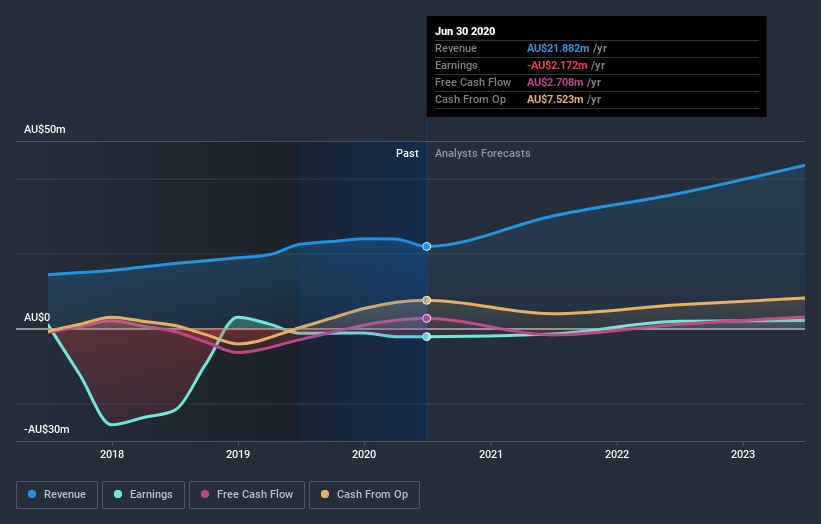
Task: Click the Earnings row label in tooltip
Action: click(x=456, y=65)
